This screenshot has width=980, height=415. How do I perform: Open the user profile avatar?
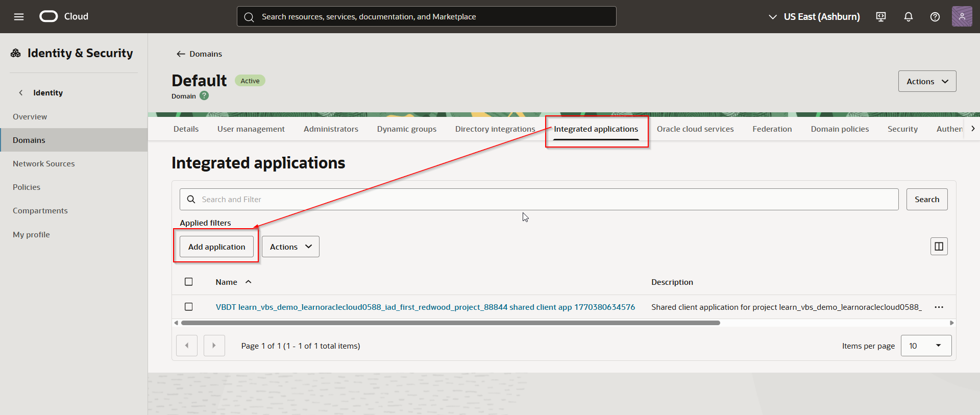pyautogui.click(x=962, y=16)
